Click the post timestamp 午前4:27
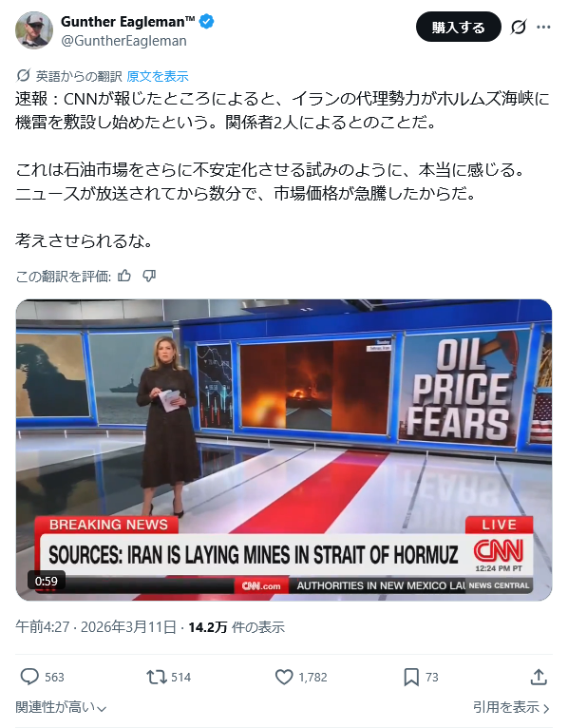The width and height of the screenshot is (568, 728). 42,627
